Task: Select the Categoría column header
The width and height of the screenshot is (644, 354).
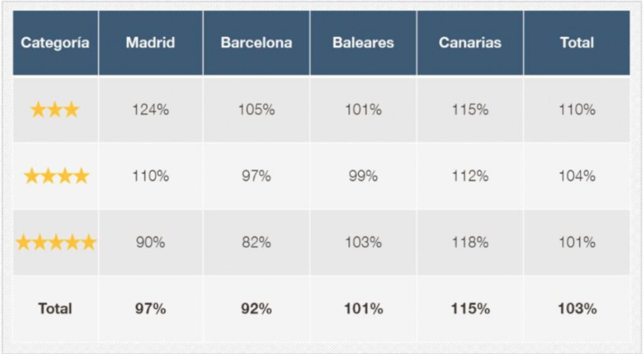Action: pos(55,43)
